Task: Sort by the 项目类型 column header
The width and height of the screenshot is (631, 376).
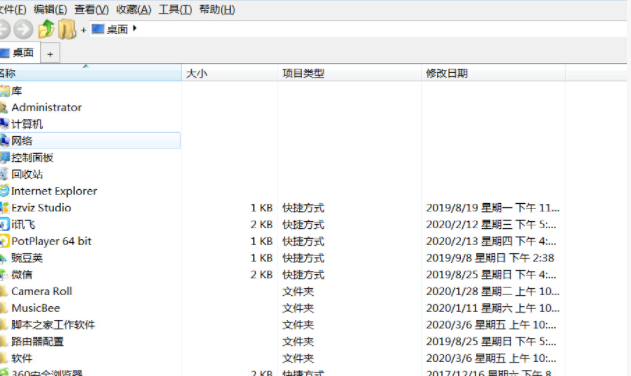Action: 349,73
